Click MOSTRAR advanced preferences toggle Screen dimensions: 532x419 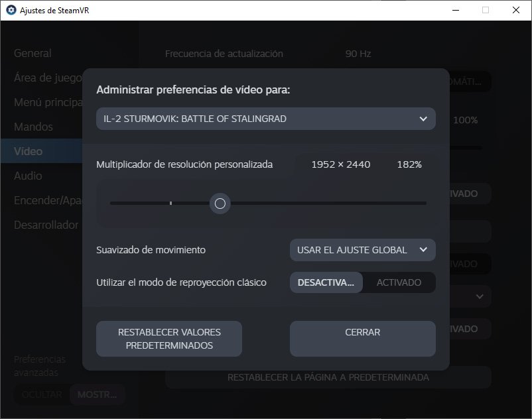coord(98,394)
